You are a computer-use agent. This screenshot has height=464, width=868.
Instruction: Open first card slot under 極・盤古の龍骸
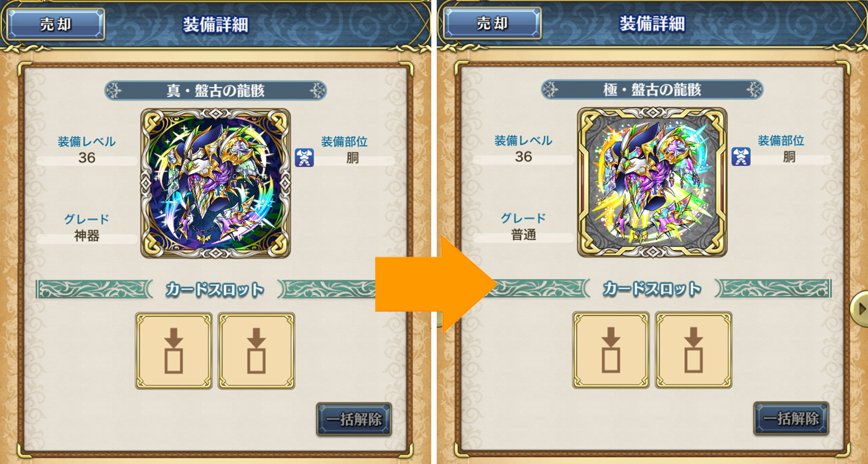(611, 350)
